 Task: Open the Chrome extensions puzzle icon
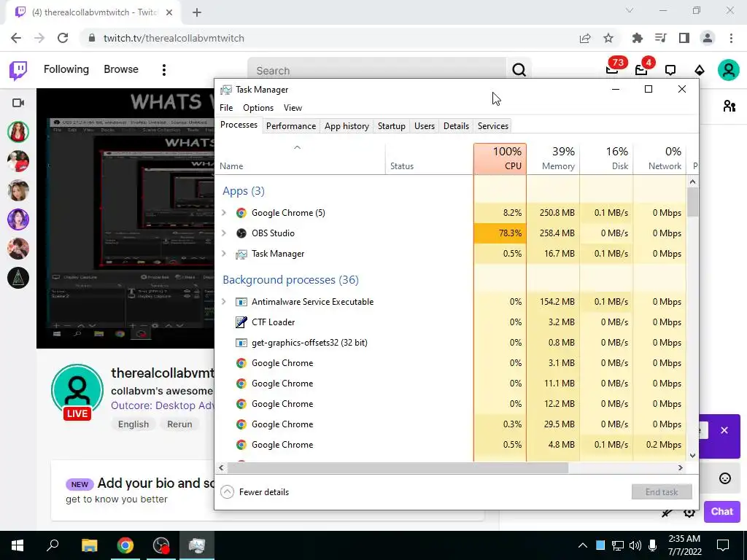(x=637, y=38)
